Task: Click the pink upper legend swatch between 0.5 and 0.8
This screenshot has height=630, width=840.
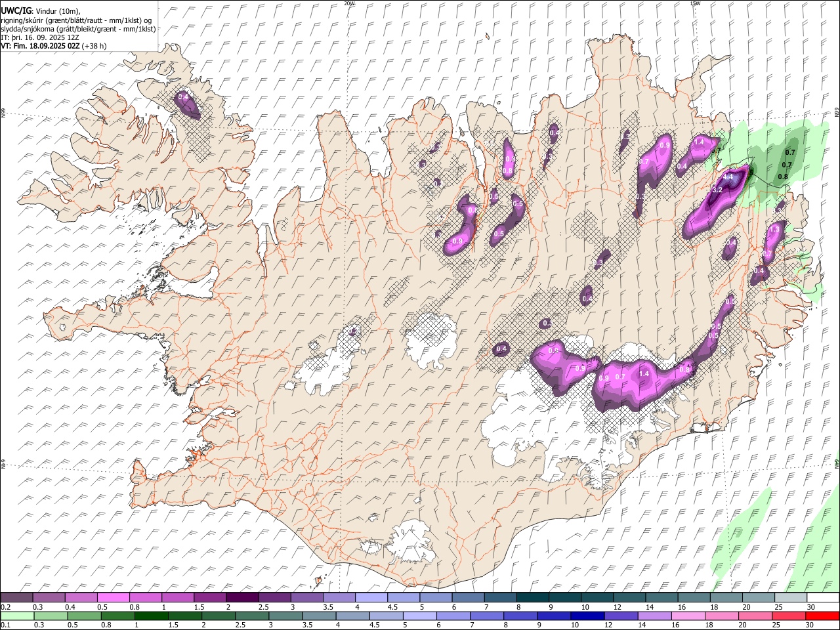Action: [114, 597]
